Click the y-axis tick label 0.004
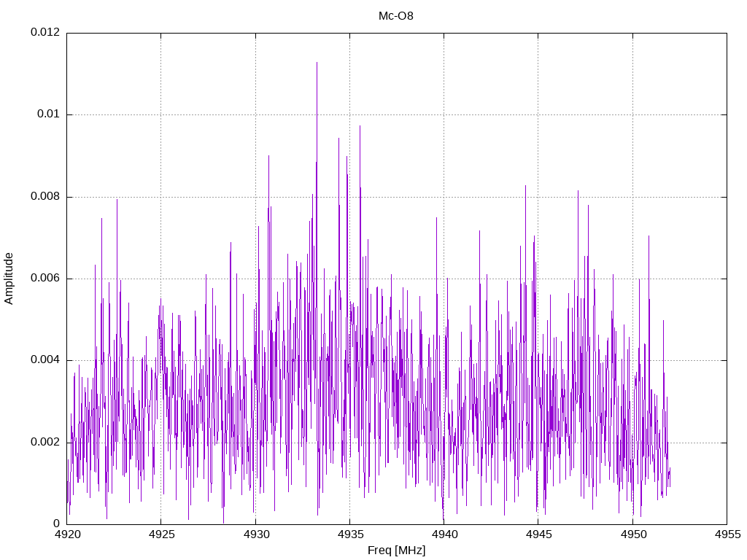Viewport: 747px width, 560px height. tap(45, 360)
